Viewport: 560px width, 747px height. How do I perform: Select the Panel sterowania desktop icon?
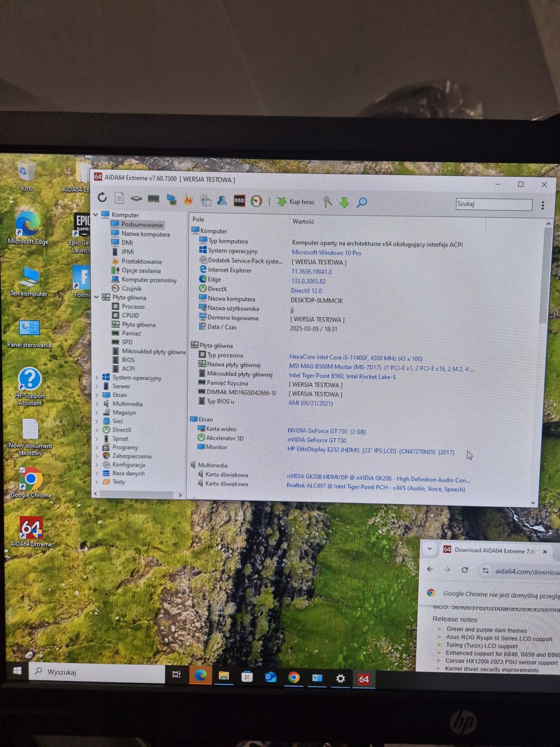coord(29,334)
